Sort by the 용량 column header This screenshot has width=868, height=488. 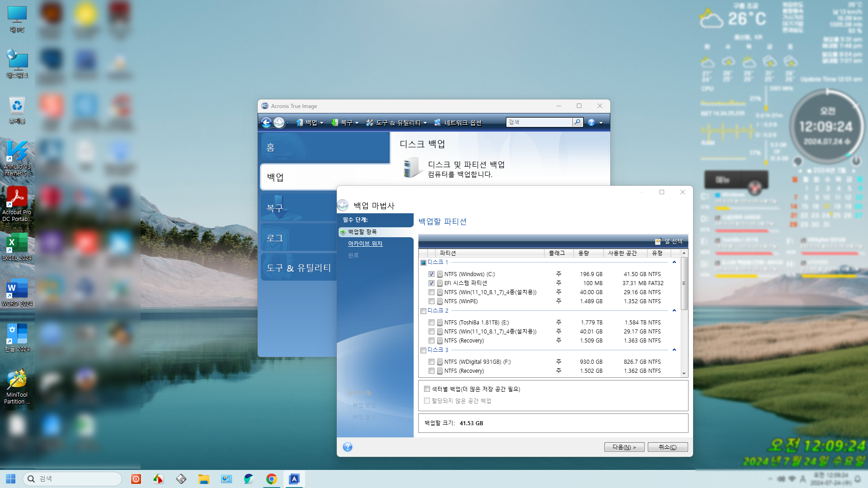[x=588, y=253]
